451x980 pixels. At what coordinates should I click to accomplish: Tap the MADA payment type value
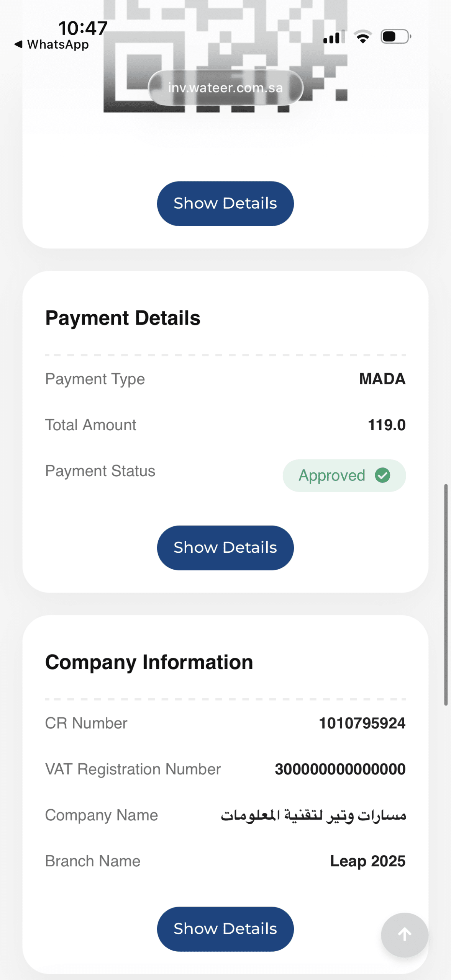tap(382, 379)
